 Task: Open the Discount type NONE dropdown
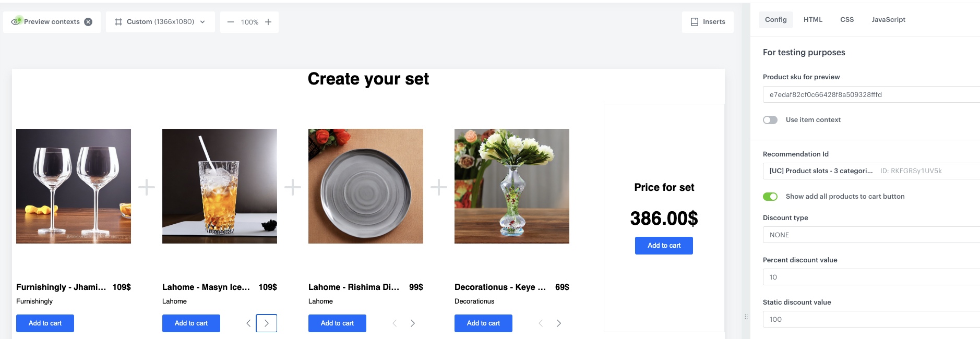870,235
